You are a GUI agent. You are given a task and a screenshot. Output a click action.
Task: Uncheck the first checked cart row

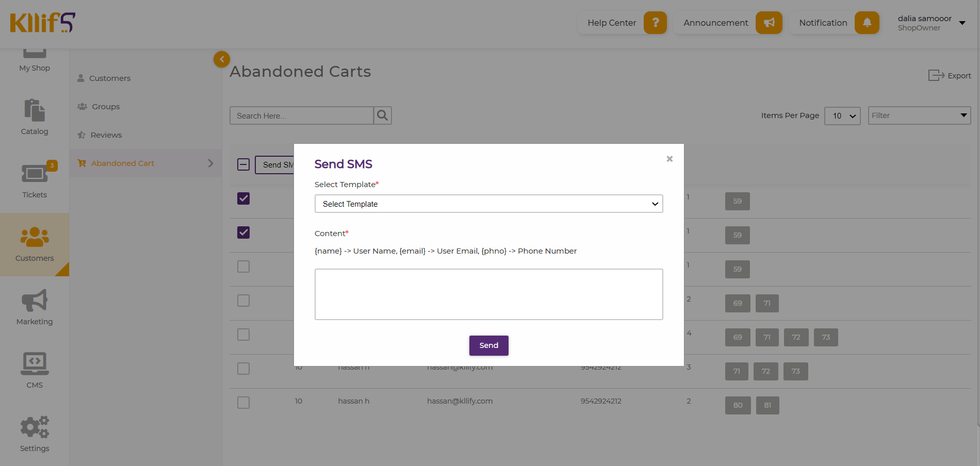243,198
